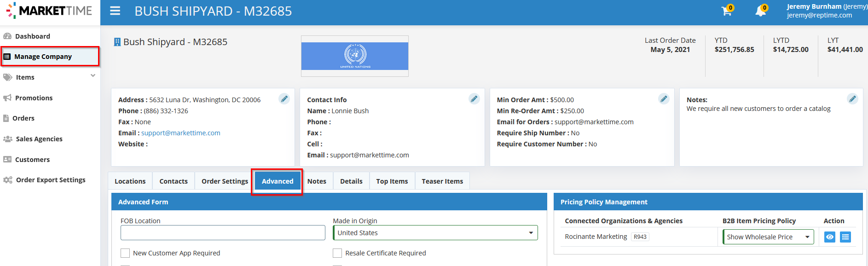
Task: Open Order Export Settings in sidebar
Action: (51, 180)
